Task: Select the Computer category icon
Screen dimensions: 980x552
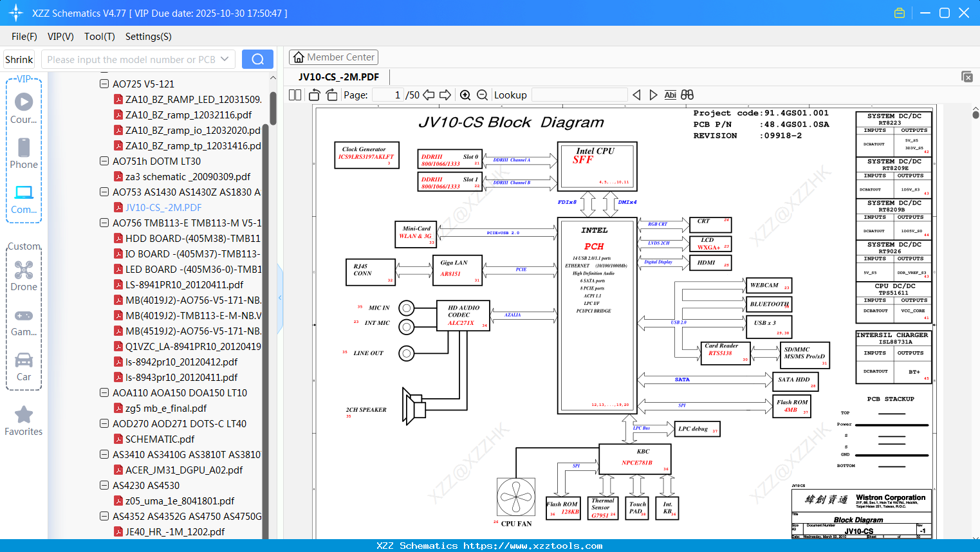Action: (x=24, y=199)
